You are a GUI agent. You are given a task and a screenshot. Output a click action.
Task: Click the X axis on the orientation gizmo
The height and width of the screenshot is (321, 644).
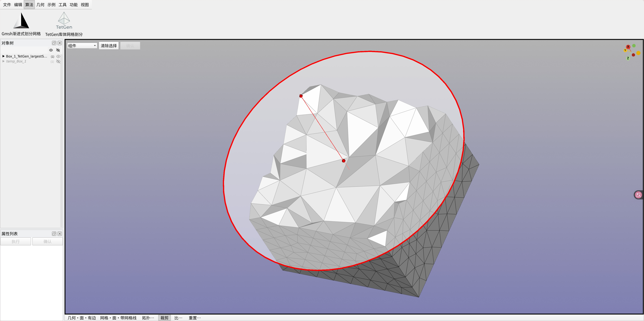(x=628, y=47)
